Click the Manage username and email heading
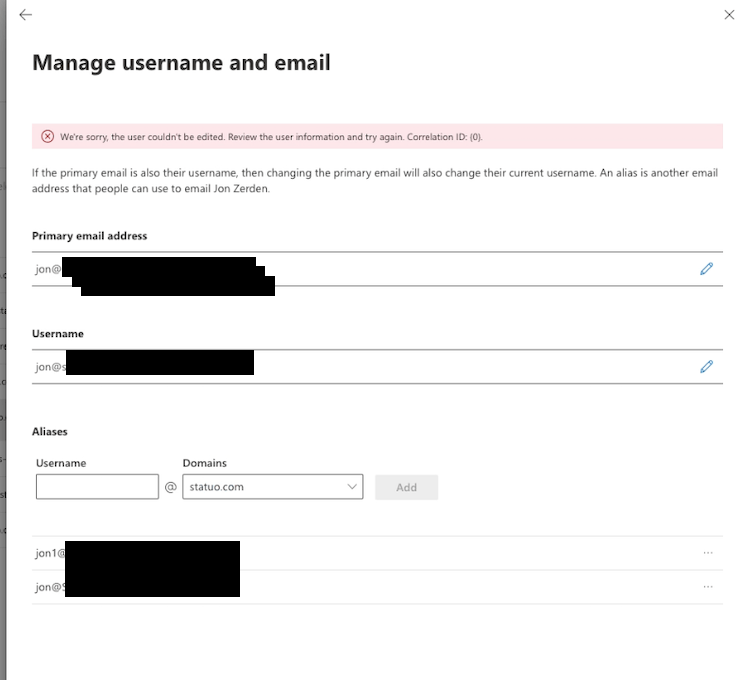Viewport: 738px width, 680px height. pyautogui.click(x=181, y=63)
